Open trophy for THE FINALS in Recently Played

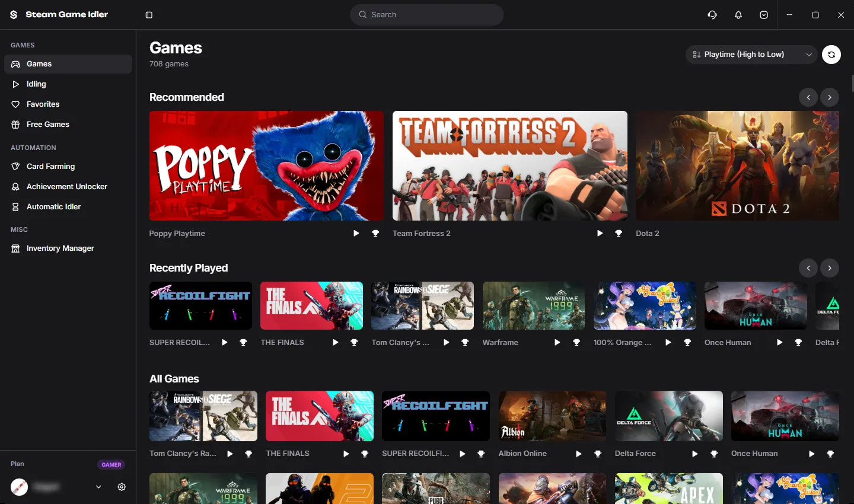click(x=354, y=343)
